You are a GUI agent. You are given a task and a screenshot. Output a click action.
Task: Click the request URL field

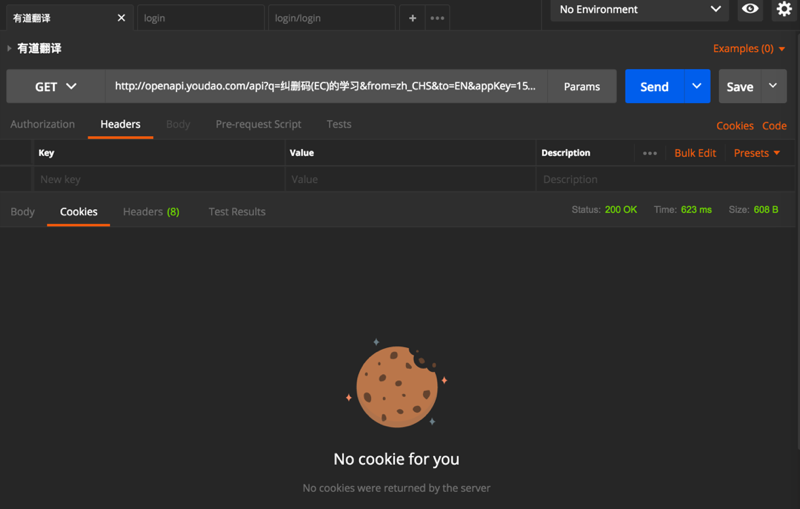326,86
